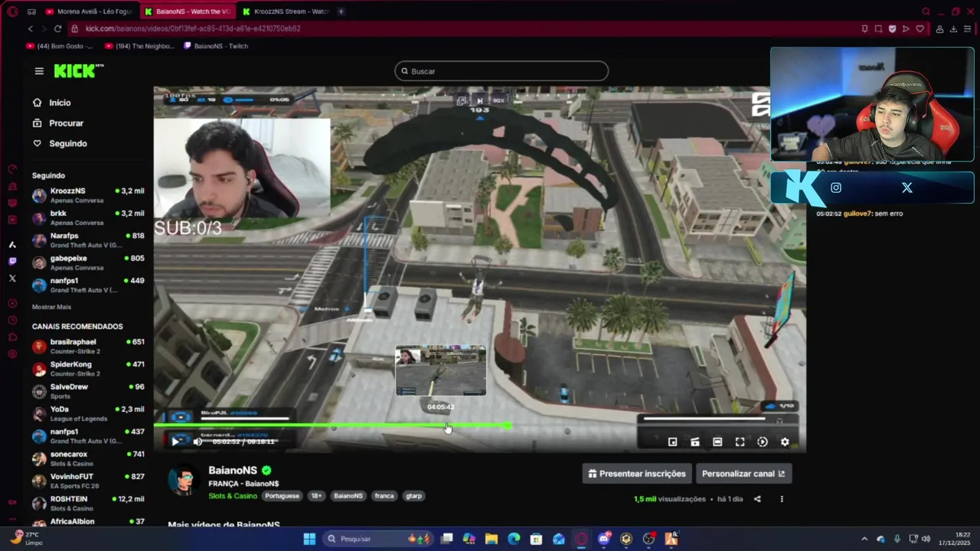
Task: Open X icon in Opera sidebar
Action: (x=12, y=278)
